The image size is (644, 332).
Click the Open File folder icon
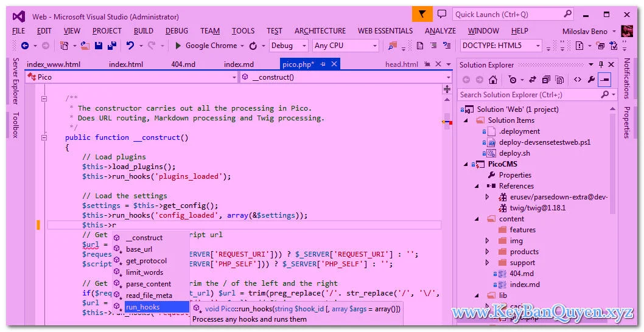(x=85, y=46)
